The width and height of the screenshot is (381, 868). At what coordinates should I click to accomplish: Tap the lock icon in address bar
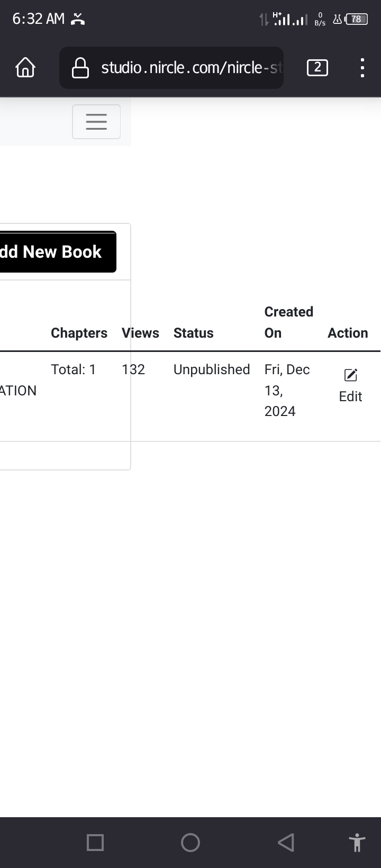click(x=80, y=68)
